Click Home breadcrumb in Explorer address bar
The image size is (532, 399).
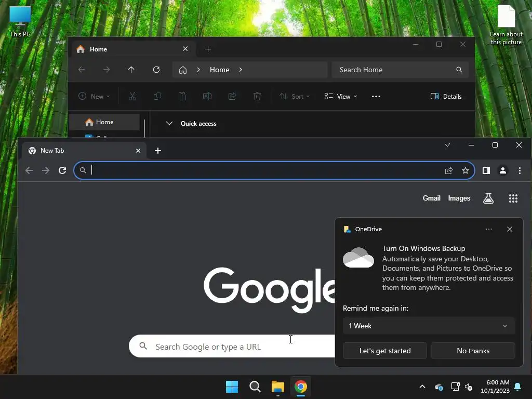click(220, 70)
